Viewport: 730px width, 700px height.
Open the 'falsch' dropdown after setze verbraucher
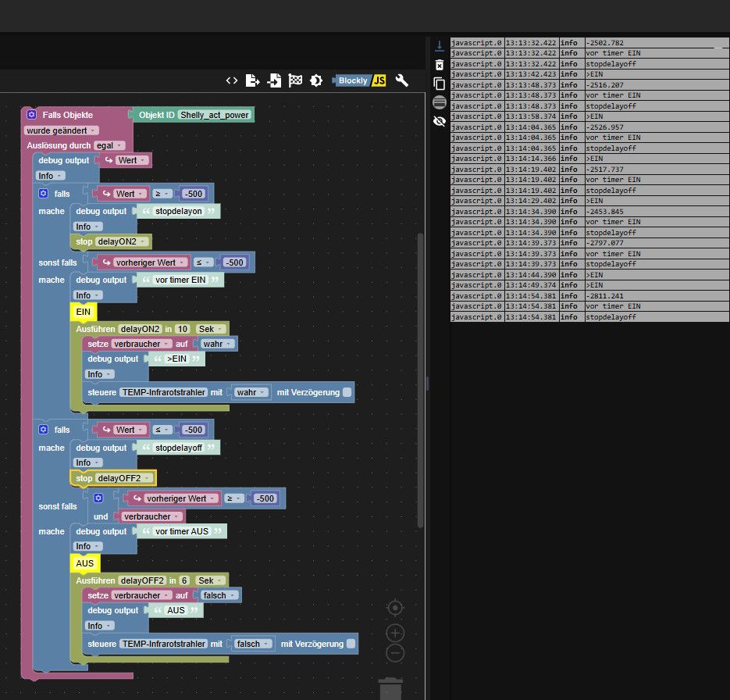tap(219, 595)
